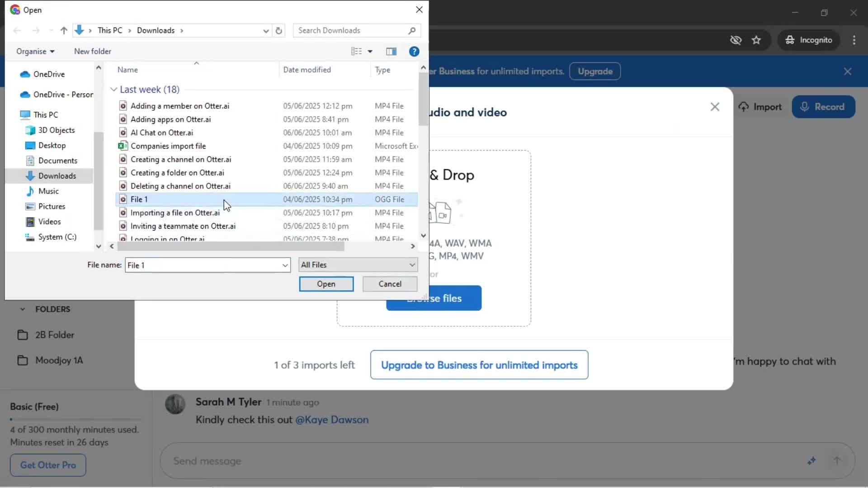Viewport: 868px width, 488px height.
Task: Expand the File name history dropdown
Action: point(285,265)
